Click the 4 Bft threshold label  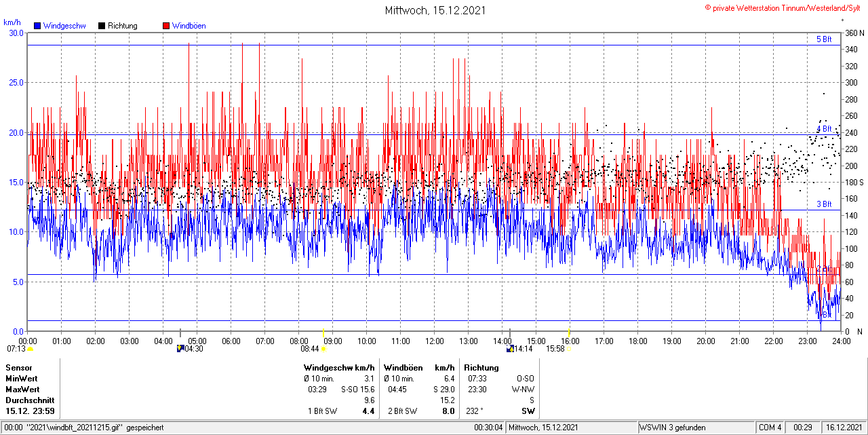(x=824, y=129)
